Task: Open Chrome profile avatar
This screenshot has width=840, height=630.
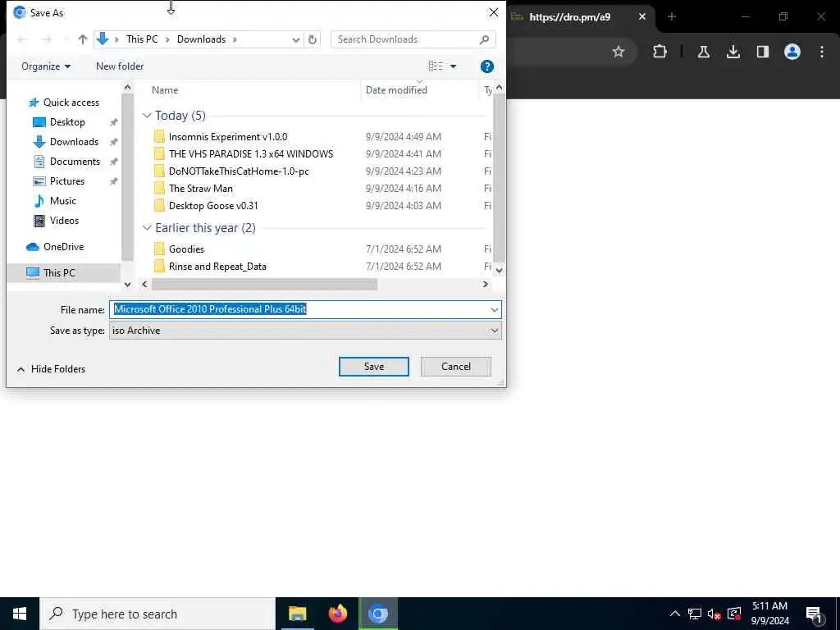Action: coord(792,52)
